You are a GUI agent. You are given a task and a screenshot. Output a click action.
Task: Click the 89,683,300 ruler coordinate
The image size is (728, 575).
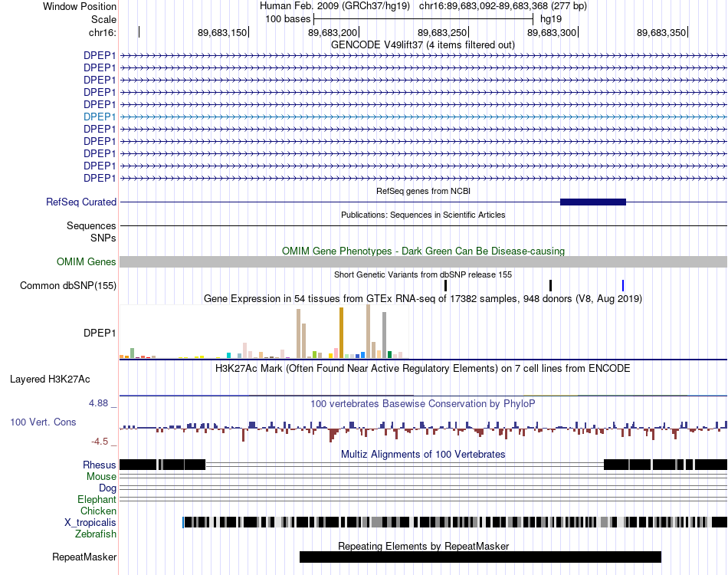click(x=552, y=32)
